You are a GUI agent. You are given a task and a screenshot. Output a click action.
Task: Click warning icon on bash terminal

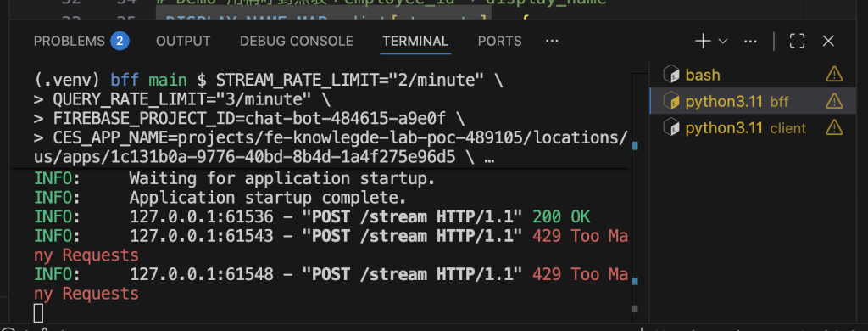point(834,74)
